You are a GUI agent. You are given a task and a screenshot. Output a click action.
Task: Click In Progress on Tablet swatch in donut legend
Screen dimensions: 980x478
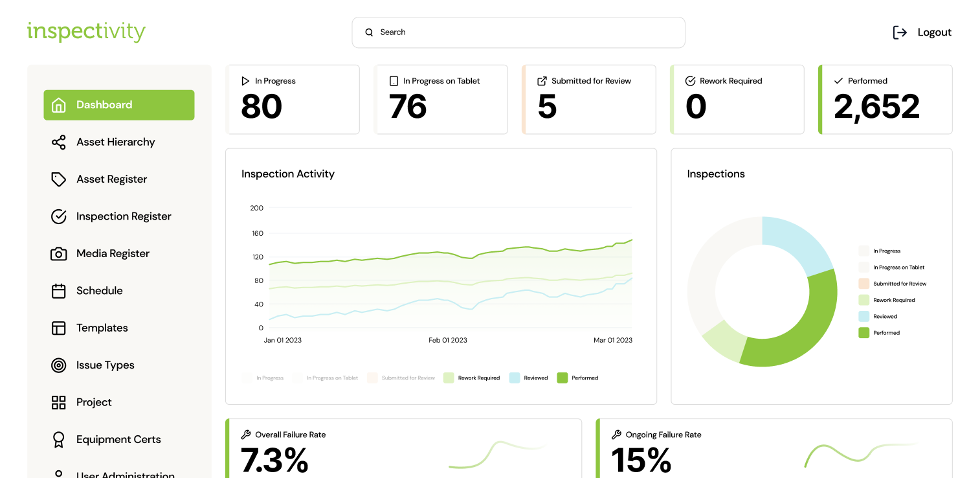pyautogui.click(x=863, y=267)
